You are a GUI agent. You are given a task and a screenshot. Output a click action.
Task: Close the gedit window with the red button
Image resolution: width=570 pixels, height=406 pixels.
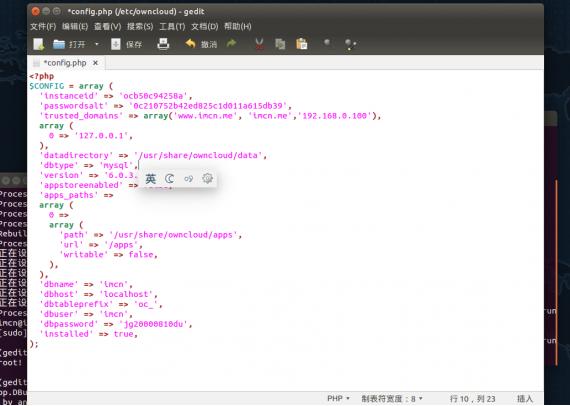[x=35, y=11]
